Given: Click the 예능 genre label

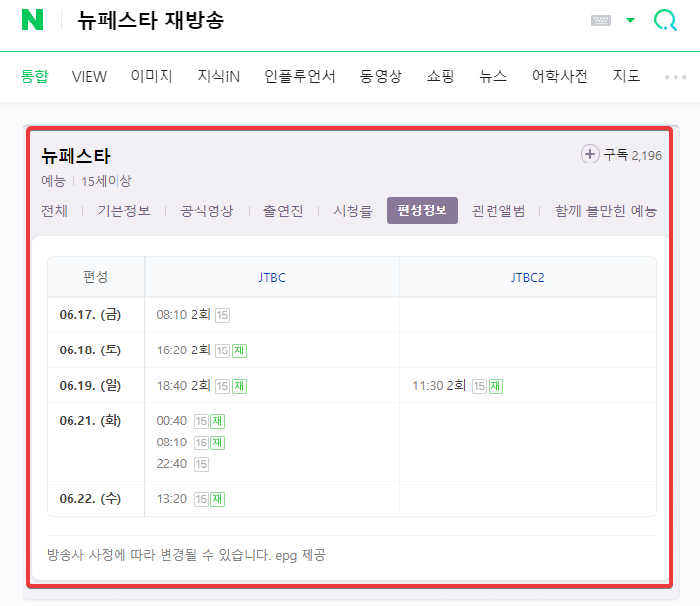Looking at the screenshot, I should [53, 181].
